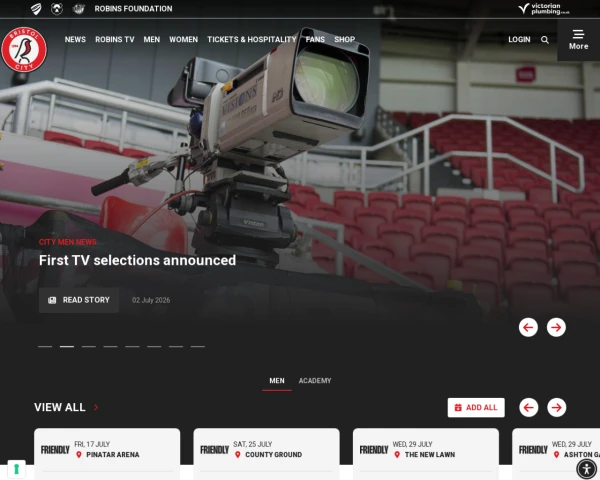The width and height of the screenshot is (600, 480).
Task: Go to next hero slide arrow
Action: coord(556,327)
